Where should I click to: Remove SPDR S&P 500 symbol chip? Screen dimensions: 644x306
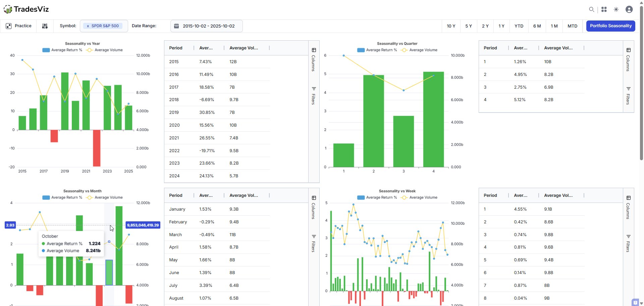pyautogui.click(x=88, y=26)
